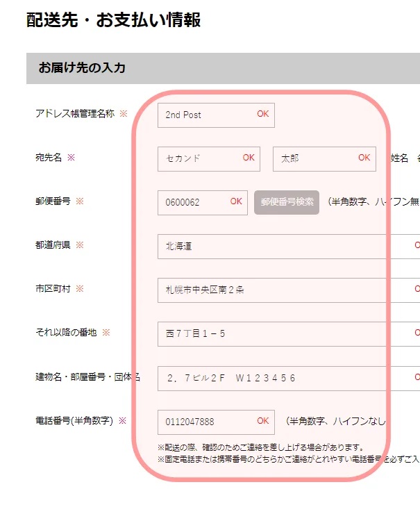
Task: Click the 郵便番号検索 button
Action: coord(287,203)
